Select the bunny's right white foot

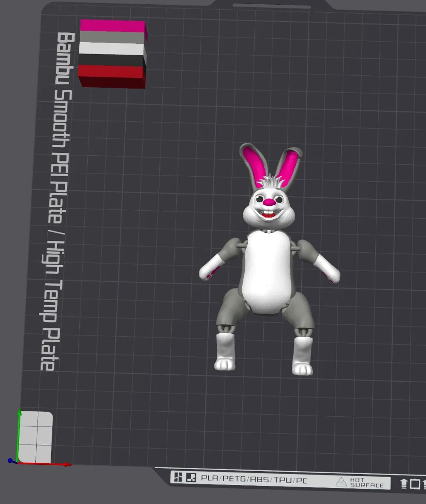tap(302, 356)
